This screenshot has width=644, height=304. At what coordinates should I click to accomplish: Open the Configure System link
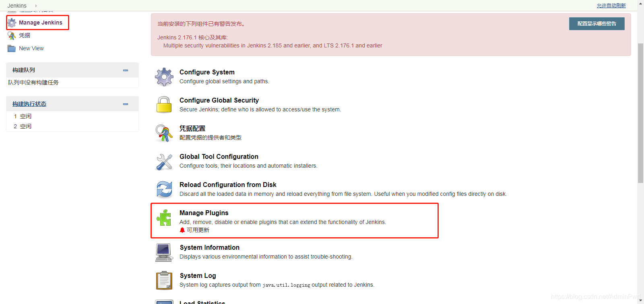(x=207, y=72)
